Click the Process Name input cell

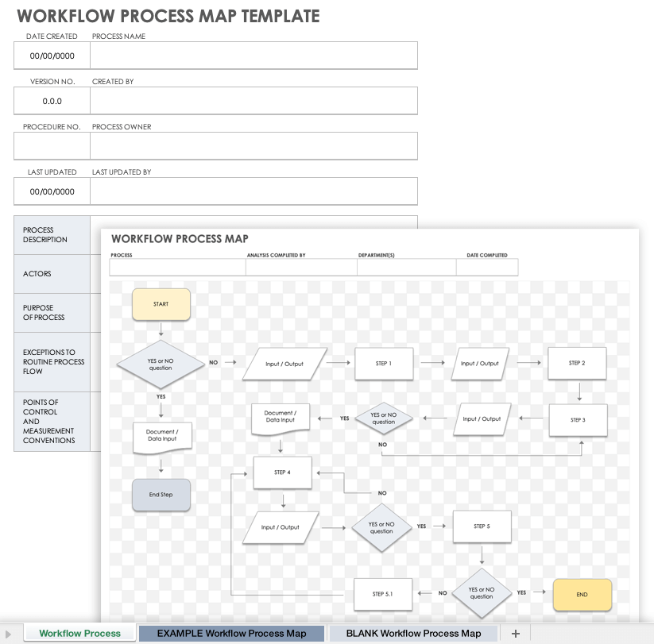(x=253, y=56)
